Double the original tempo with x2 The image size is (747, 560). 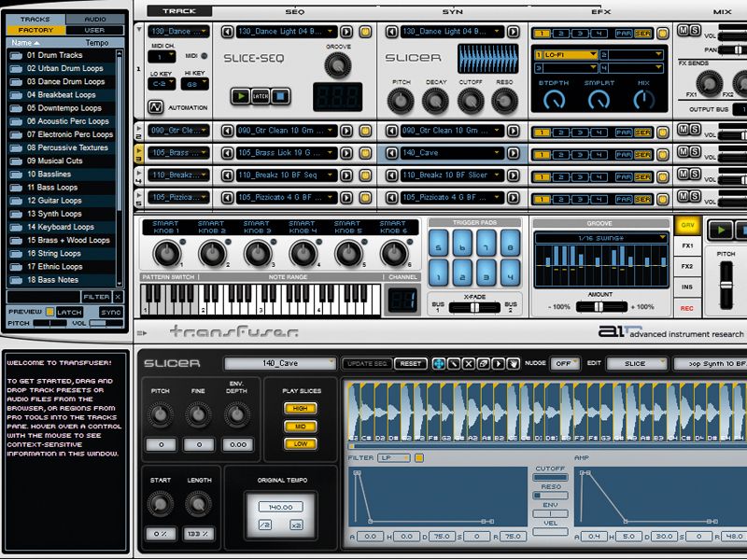pos(296,525)
